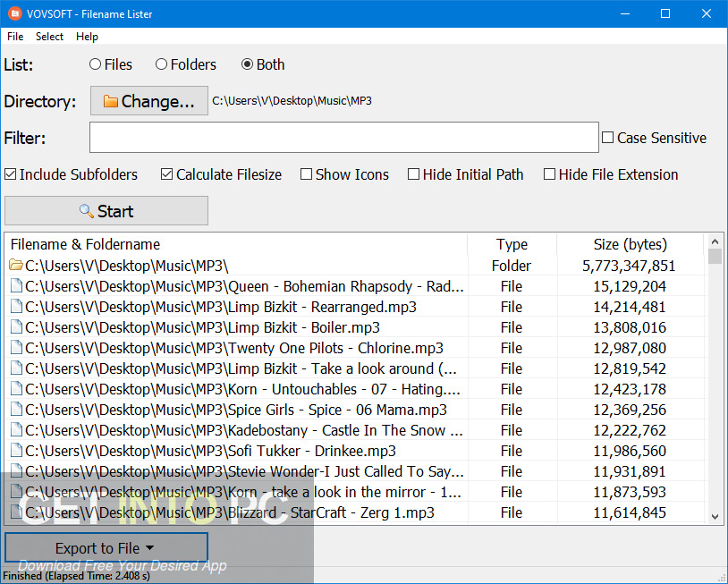Screen dimensions: 728x584
Task: Select the Stevie Wonder-I Just Called row
Action: tap(356, 471)
